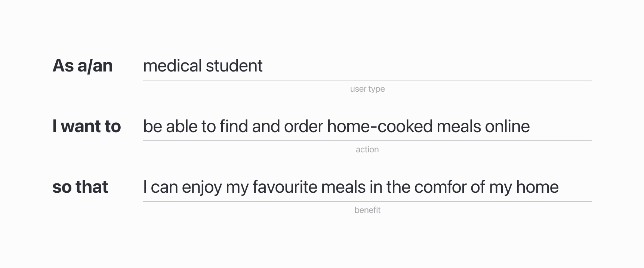644x268 pixels.
Task: Click 'home' at the end of benefit line
Action: [537, 187]
